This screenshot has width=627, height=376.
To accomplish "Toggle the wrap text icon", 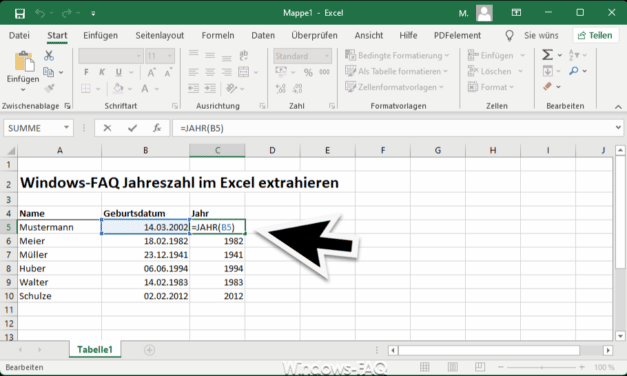I will coord(244,55).
